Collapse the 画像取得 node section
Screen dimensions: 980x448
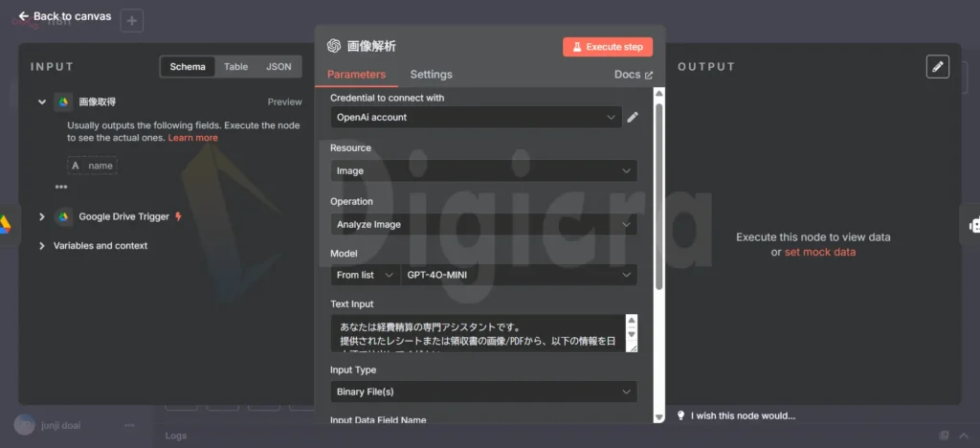[x=42, y=101]
